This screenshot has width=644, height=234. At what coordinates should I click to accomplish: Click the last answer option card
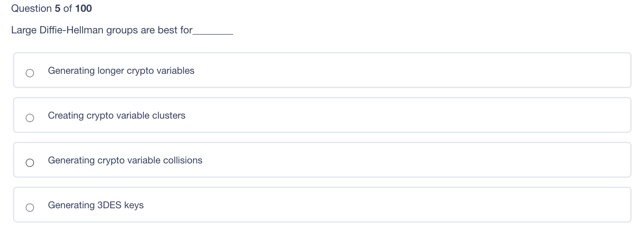tap(322, 205)
